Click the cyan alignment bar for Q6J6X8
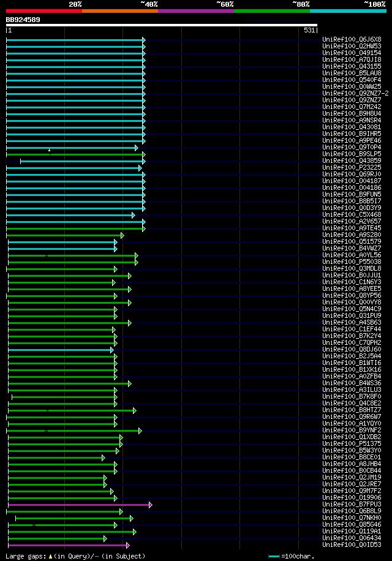The width and height of the screenshot is (392, 561). (75, 40)
